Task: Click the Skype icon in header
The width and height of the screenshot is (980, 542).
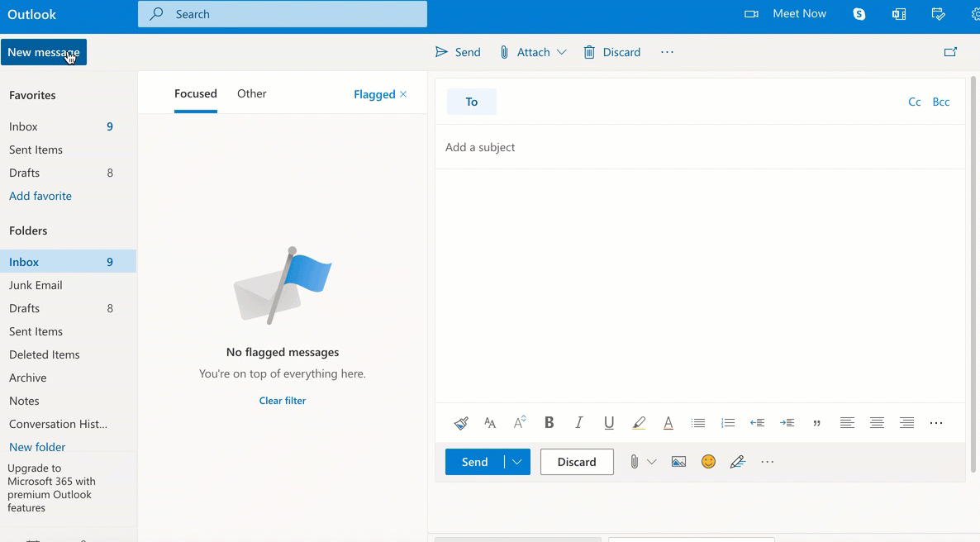Action: tap(859, 14)
